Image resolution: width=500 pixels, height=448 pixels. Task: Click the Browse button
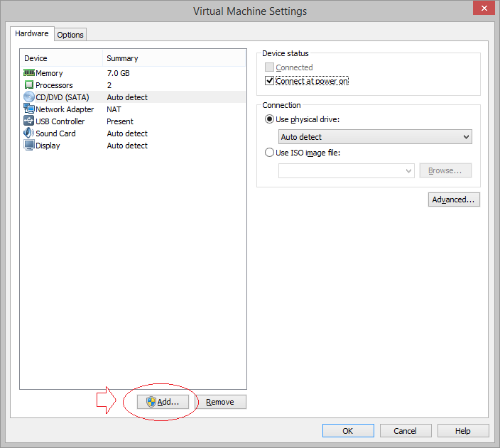[445, 170]
